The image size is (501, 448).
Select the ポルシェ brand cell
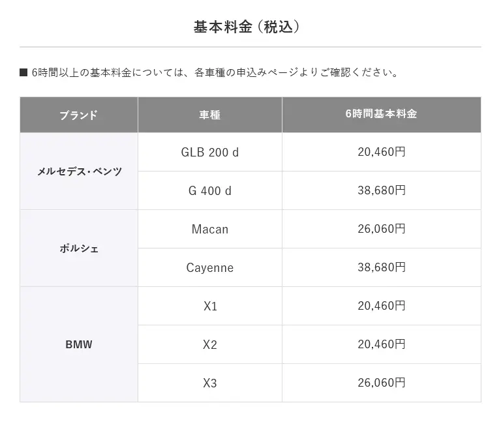[79, 248]
